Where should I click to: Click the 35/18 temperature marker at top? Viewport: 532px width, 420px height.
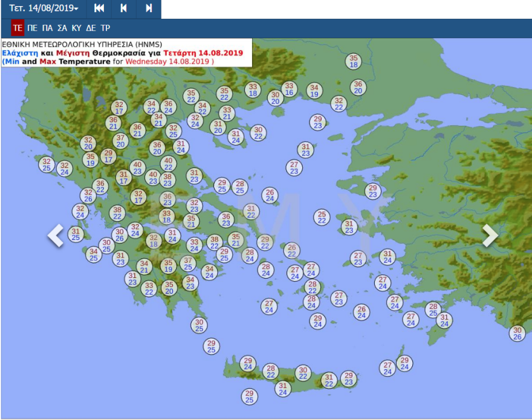tap(354, 61)
